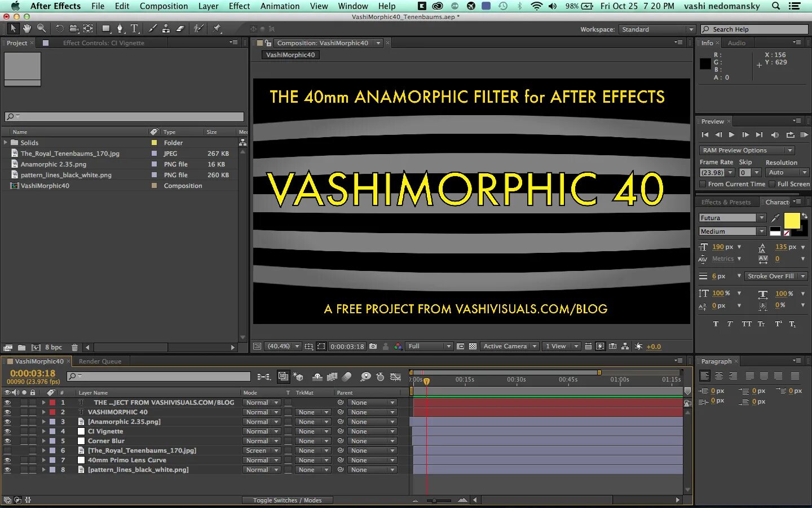Select the Pen tool
Screen dimensions: 812x508
(120, 28)
